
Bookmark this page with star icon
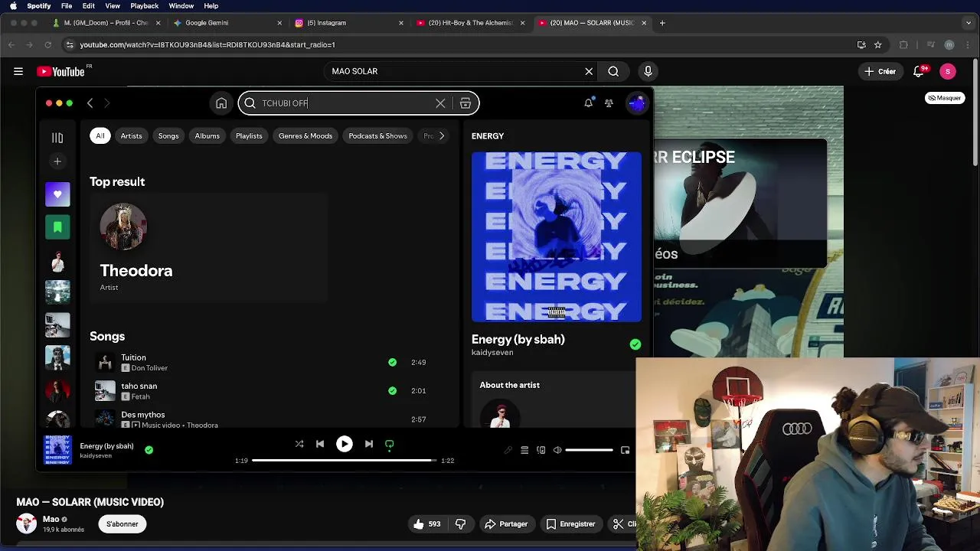878,44
